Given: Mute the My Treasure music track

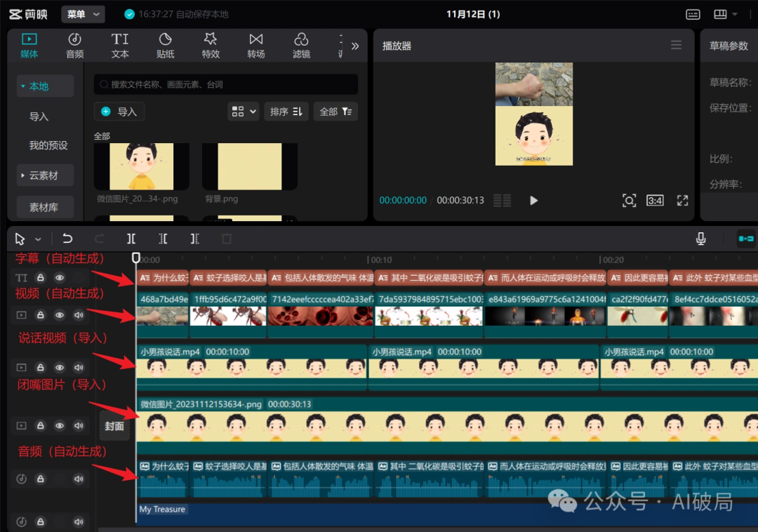Looking at the screenshot, I should pyautogui.click(x=79, y=521).
